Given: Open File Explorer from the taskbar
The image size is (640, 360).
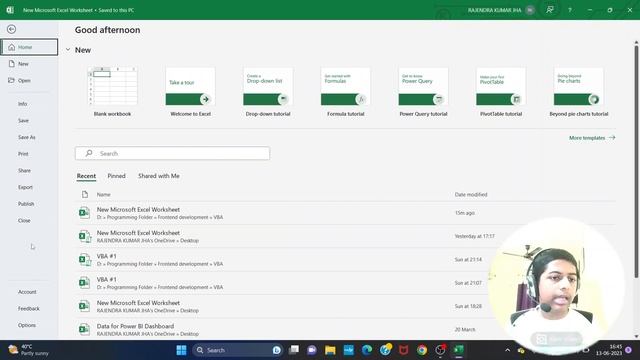Looking at the screenshot, I should 330,350.
